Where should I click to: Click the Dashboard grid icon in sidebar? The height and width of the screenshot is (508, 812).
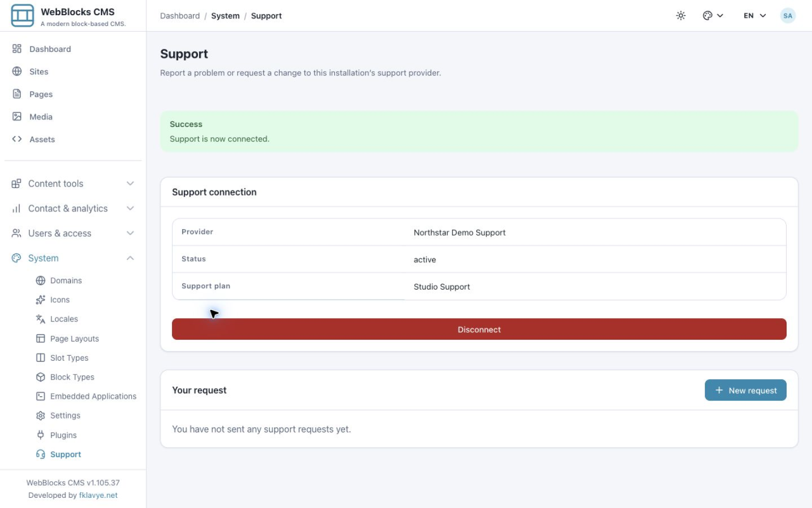17,49
